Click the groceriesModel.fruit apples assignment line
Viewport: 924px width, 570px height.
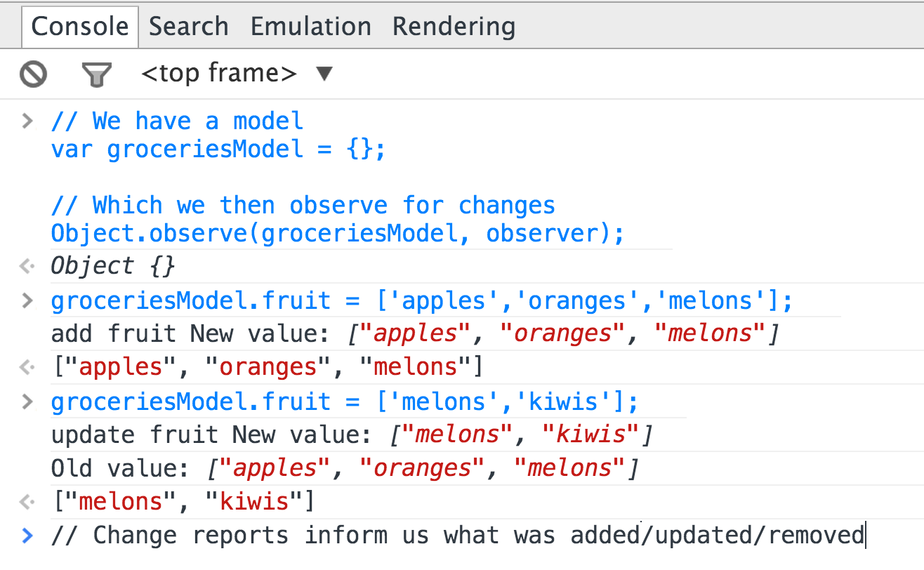coord(422,301)
